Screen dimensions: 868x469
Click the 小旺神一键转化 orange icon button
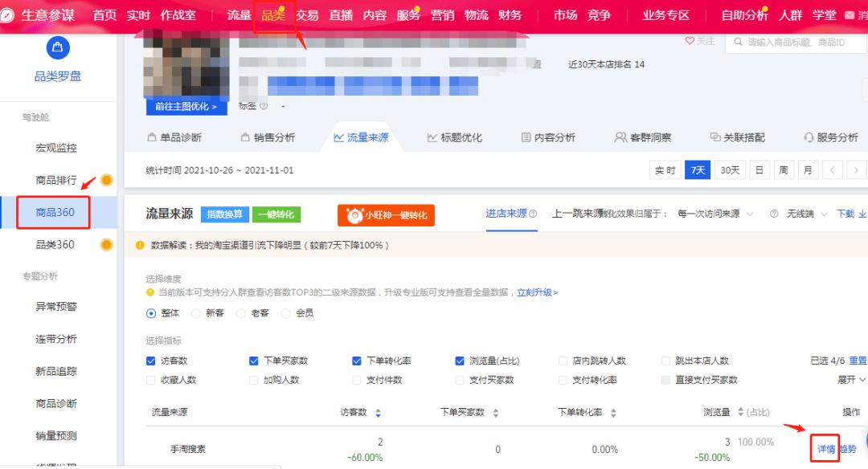(x=387, y=215)
